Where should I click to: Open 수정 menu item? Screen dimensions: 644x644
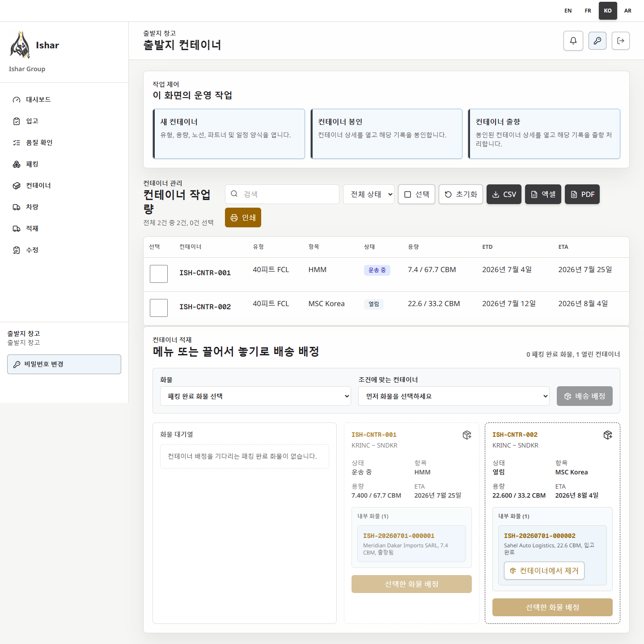coord(64,250)
